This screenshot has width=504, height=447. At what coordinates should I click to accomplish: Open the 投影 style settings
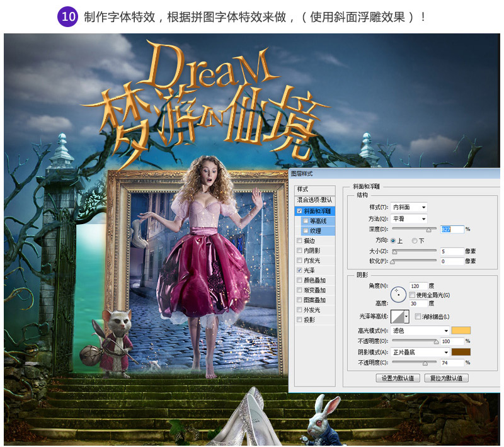coord(309,320)
